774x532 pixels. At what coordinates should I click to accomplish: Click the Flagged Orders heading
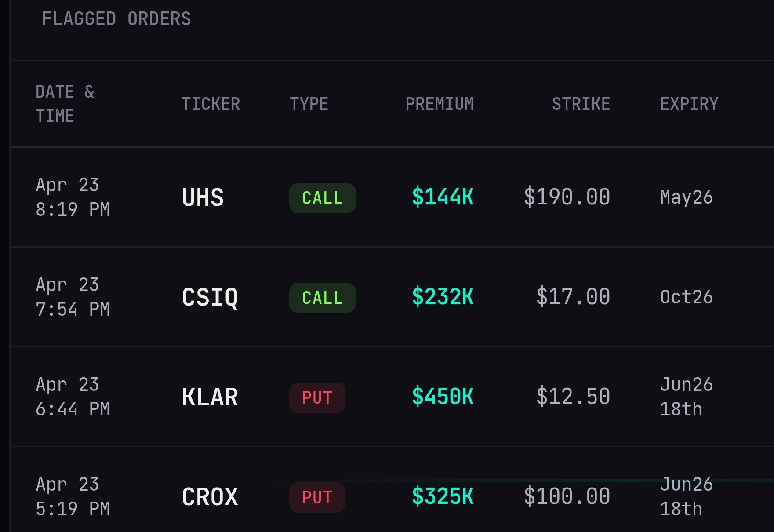click(116, 19)
